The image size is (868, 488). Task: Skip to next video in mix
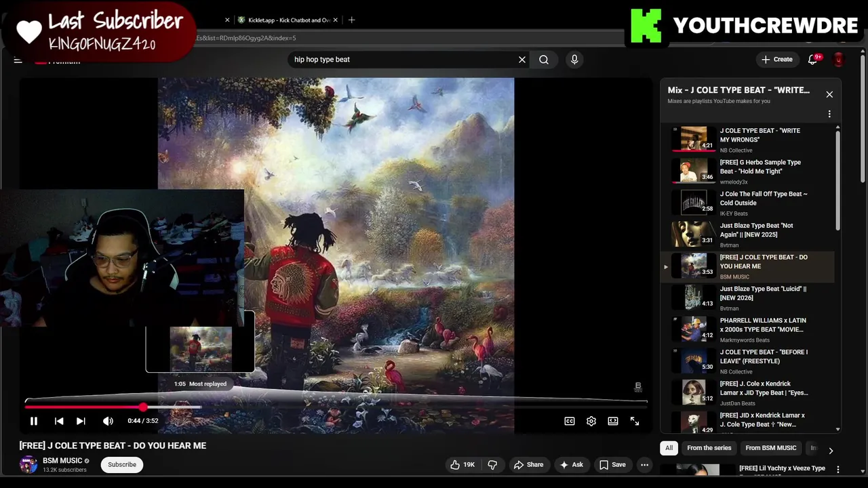(x=81, y=421)
